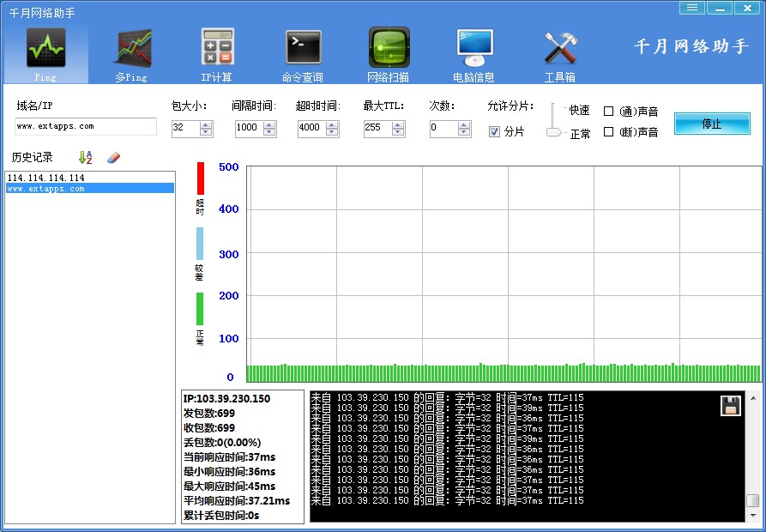Click the 500 axis label
766x532 pixels.
pos(229,167)
